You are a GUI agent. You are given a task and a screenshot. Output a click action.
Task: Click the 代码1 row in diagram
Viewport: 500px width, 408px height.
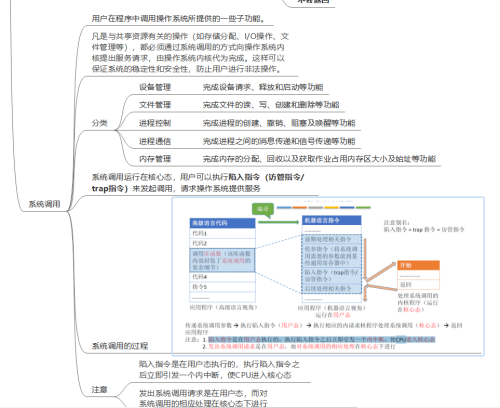pos(222,233)
